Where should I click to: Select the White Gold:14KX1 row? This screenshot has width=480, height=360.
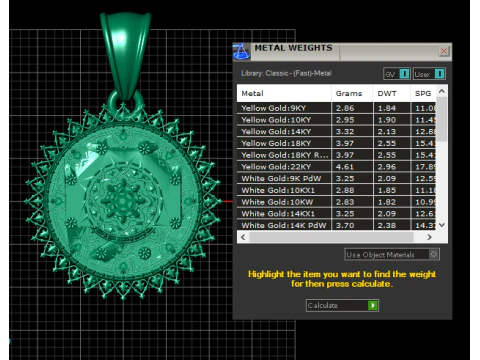click(x=336, y=213)
